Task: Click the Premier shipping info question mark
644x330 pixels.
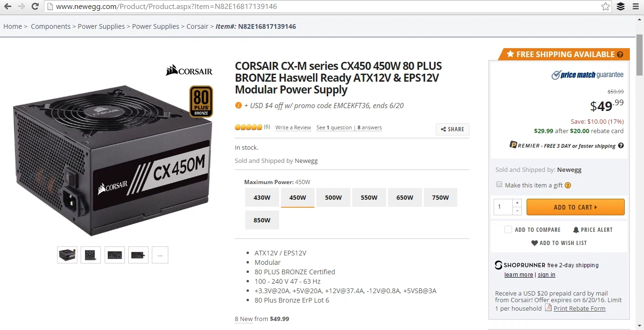Action: [x=621, y=145]
